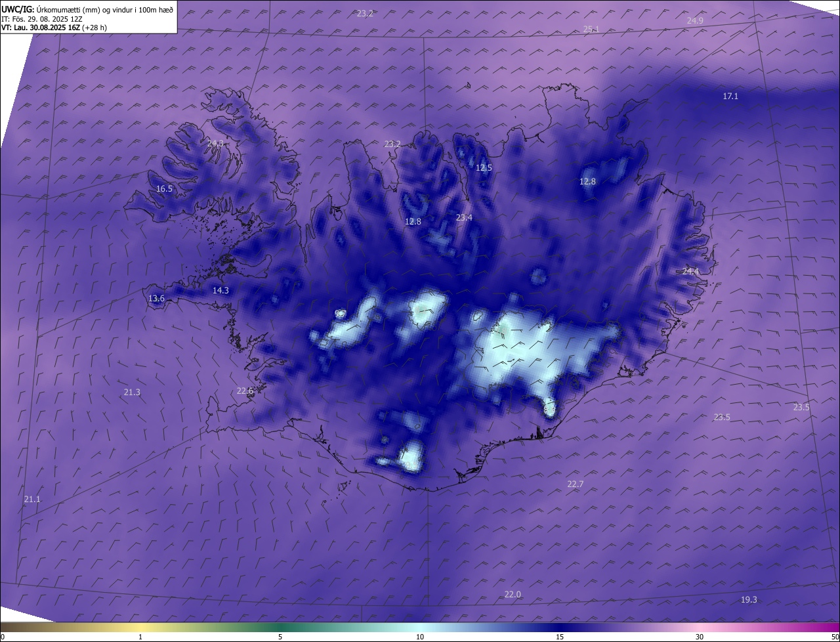Click the 5 tick on the color scale

tap(280, 637)
